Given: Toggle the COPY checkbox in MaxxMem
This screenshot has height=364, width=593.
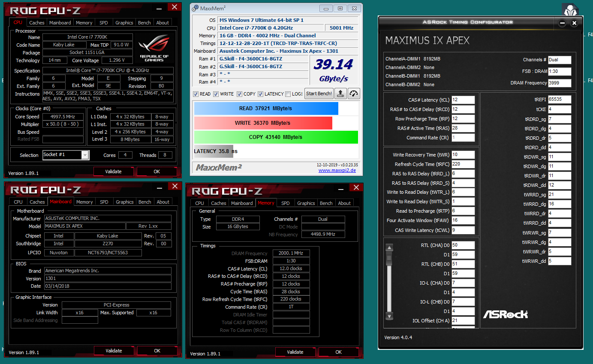Looking at the screenshot, I should pyautogui.click(x=240, y=94).
